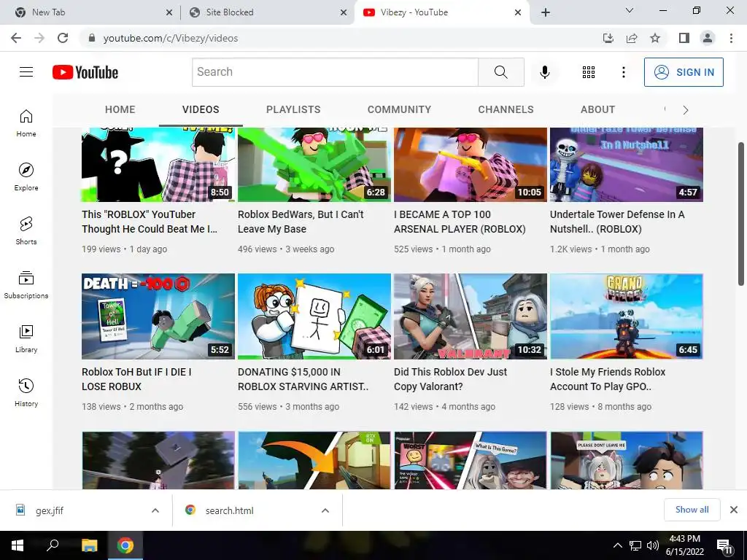Open Explore in the sidebar
This screenshot has width=747, height=560.
click(x=26, y=177)
